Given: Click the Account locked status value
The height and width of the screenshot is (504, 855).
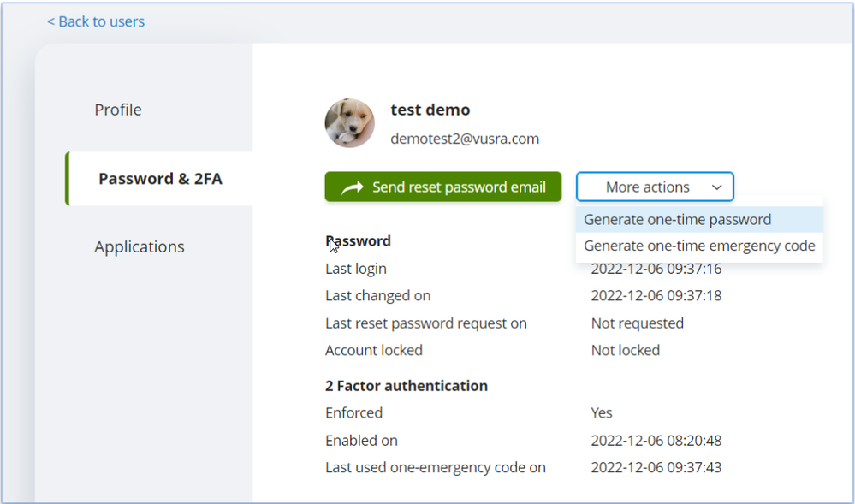Looking at the screenshot, I should (625, 351).
